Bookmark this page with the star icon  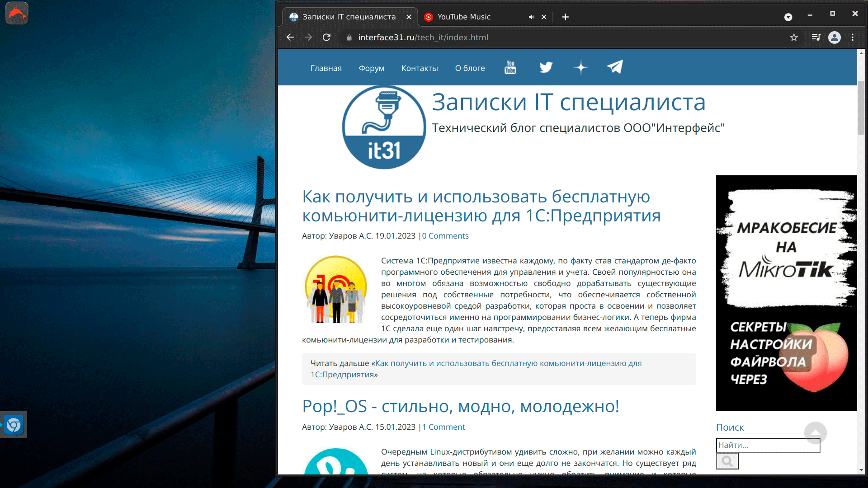[x=794, y=38]
